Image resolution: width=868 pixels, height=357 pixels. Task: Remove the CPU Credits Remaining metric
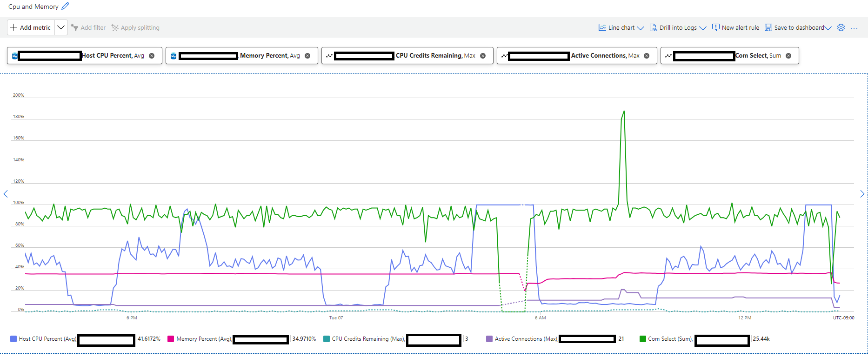pyautogui.click(x=483, y=56)
